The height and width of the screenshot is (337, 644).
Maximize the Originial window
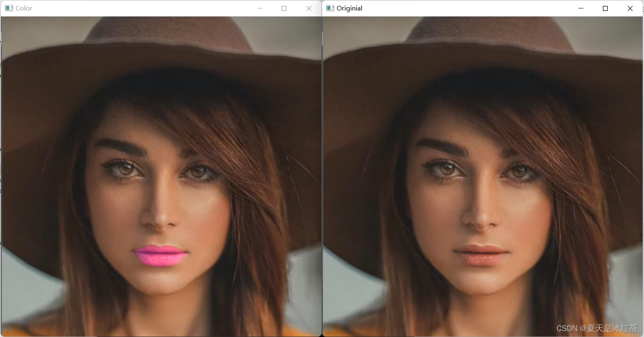coord(605,8)
